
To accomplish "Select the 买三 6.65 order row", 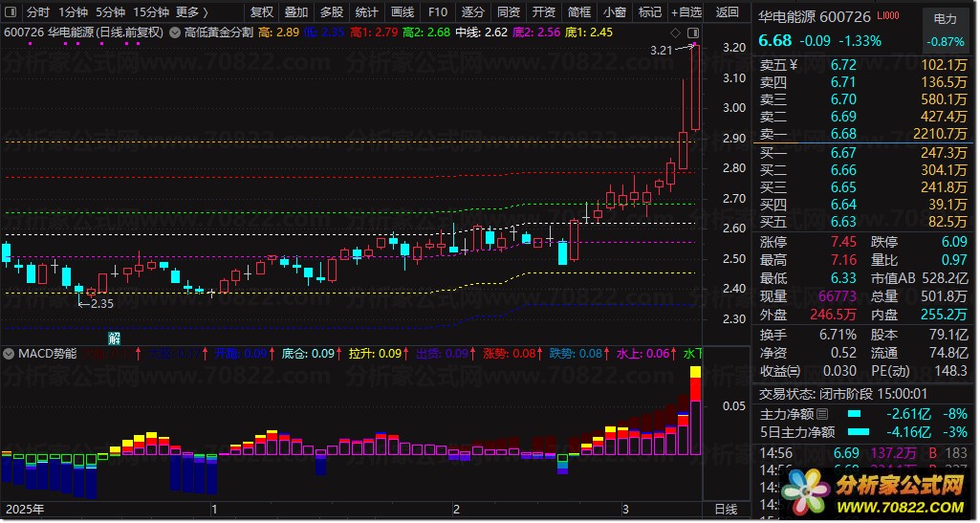I will [863, 187].
